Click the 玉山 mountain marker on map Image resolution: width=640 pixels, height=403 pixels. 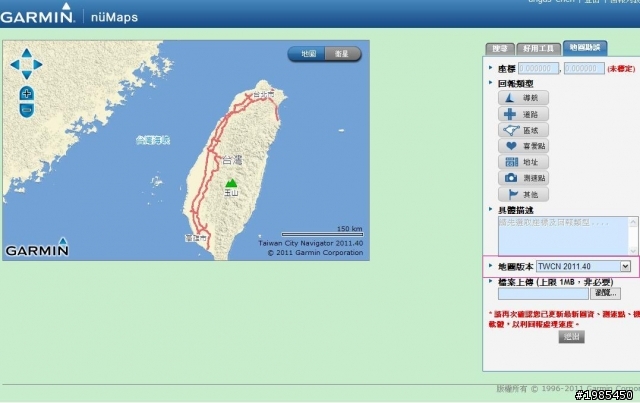pyautogui.click(x=231, y=183)
